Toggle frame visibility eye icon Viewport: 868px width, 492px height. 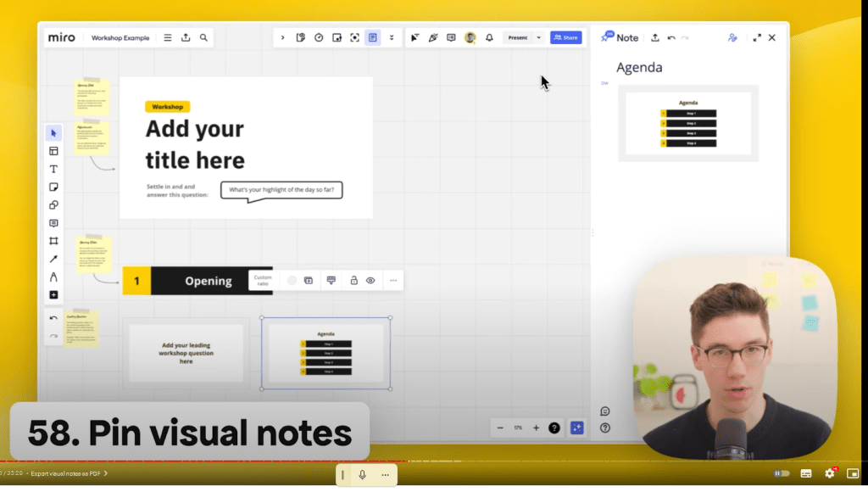[370, 280]
